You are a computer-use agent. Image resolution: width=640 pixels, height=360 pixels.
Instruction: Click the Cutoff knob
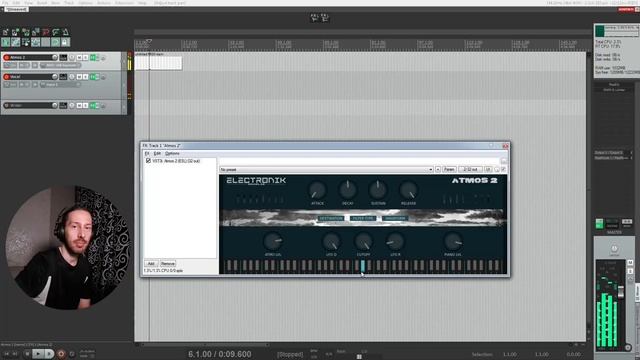tap(363, 242)
